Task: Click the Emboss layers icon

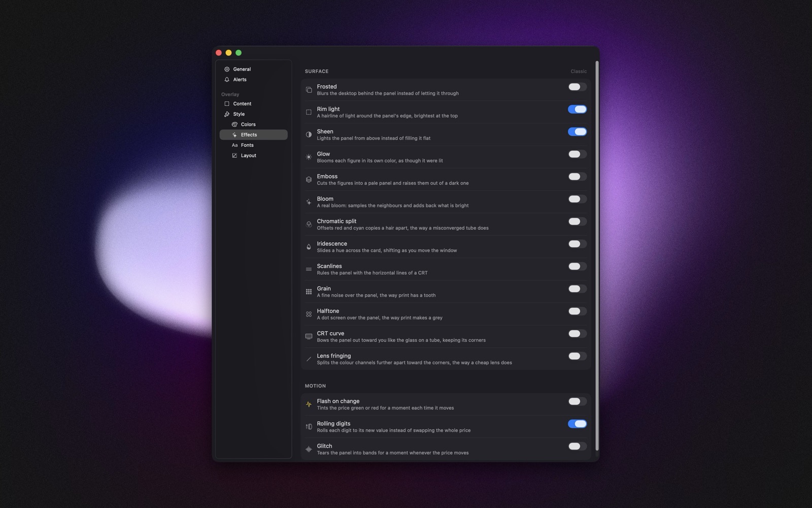Action: [309, 179]
